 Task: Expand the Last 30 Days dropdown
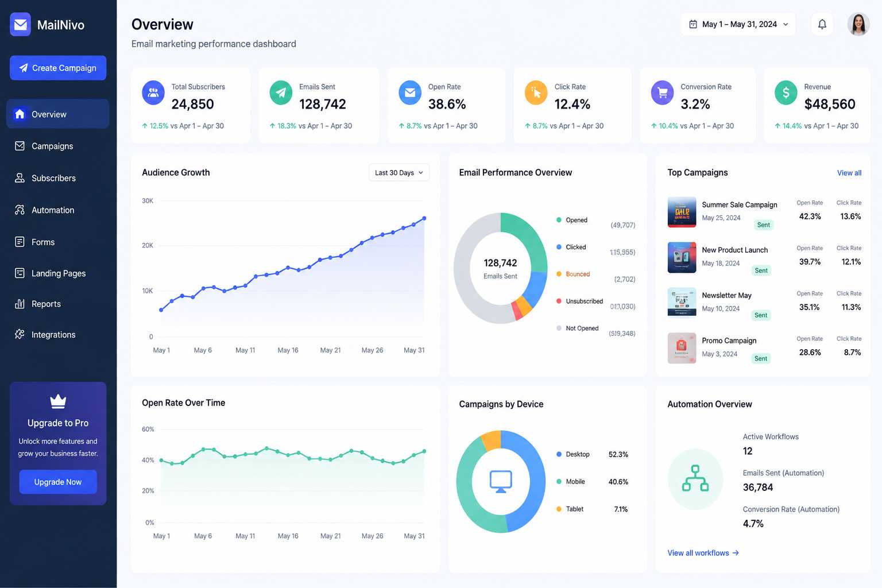(399, 173)
